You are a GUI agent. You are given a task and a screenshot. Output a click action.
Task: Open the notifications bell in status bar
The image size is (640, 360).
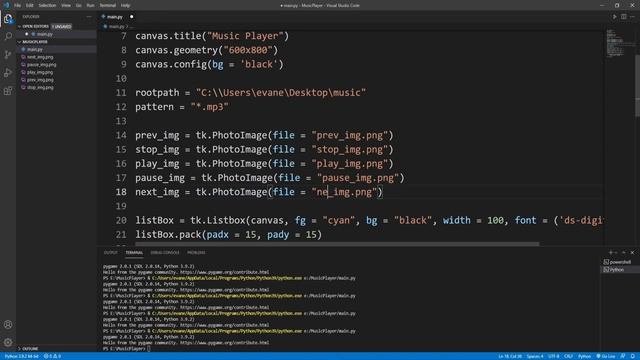click(x=632, y=356)
